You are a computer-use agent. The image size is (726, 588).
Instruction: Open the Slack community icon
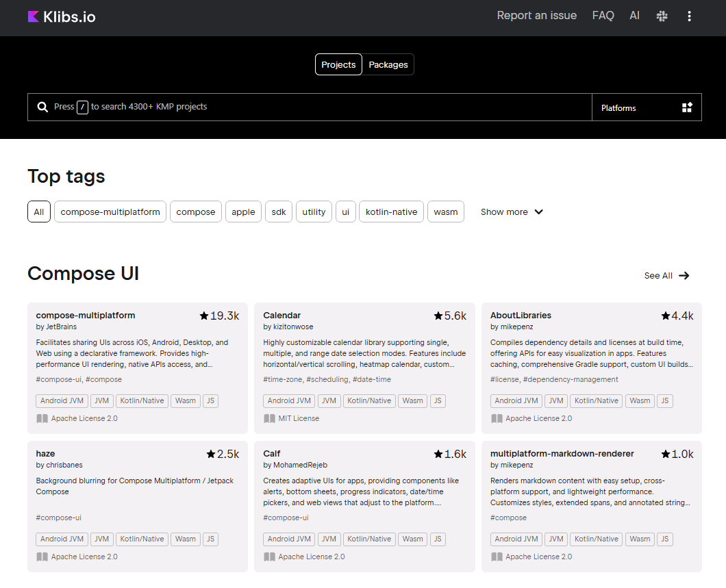[662, 16]
